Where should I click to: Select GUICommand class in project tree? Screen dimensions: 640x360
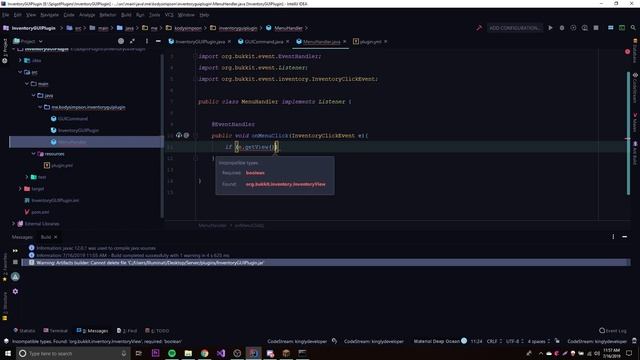(73, 119)
